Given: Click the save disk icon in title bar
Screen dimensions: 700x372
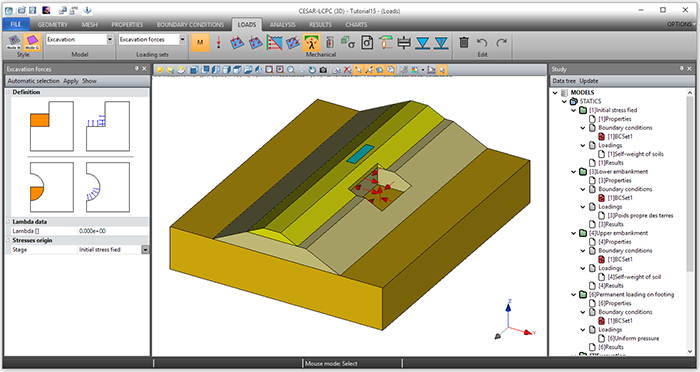Looking at the screenshot, I should [33, 10].
